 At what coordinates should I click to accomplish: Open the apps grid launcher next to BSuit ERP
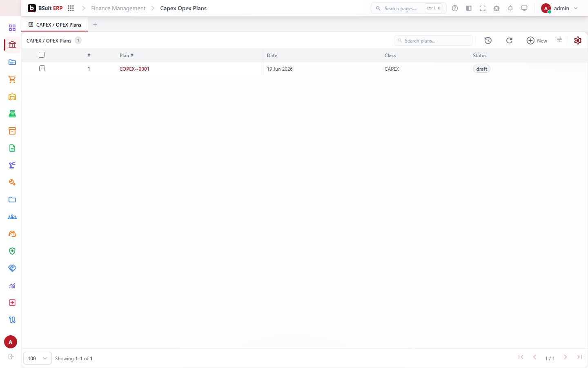(71, 8)
